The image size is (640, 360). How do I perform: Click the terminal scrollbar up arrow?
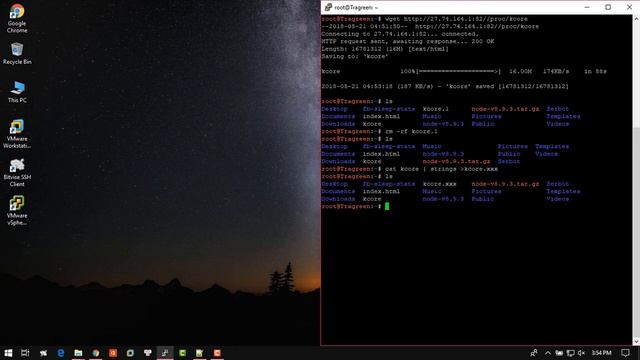pyautogui.click(x=636, y=19)
